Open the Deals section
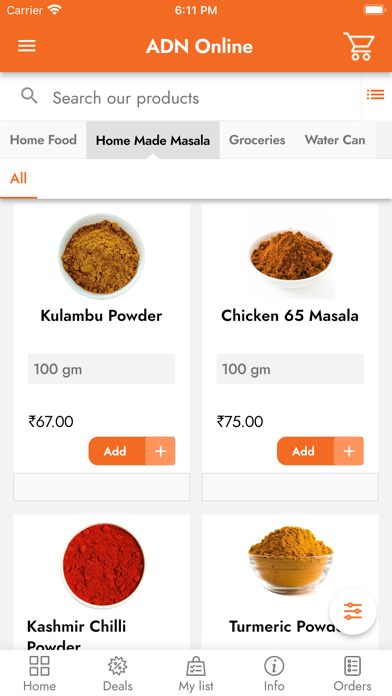392x696 pixels. (x=118, y=673)
